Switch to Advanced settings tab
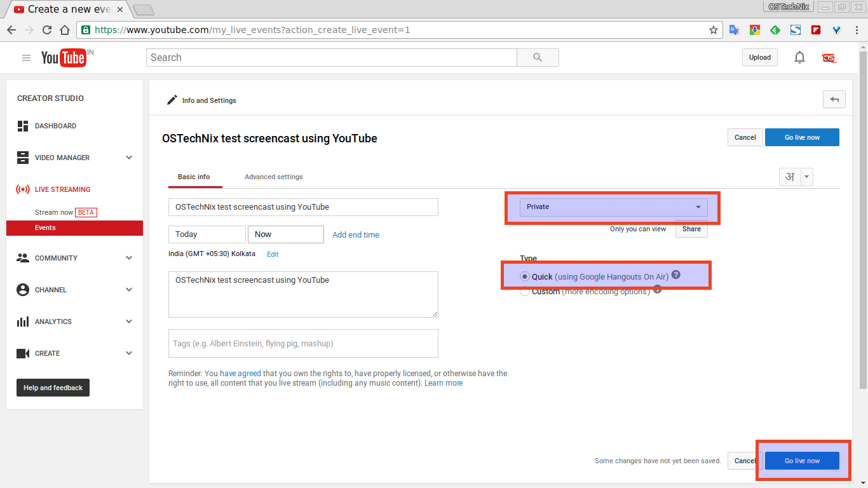This screenshot has height=488, width=868. [x=274, y=177]
